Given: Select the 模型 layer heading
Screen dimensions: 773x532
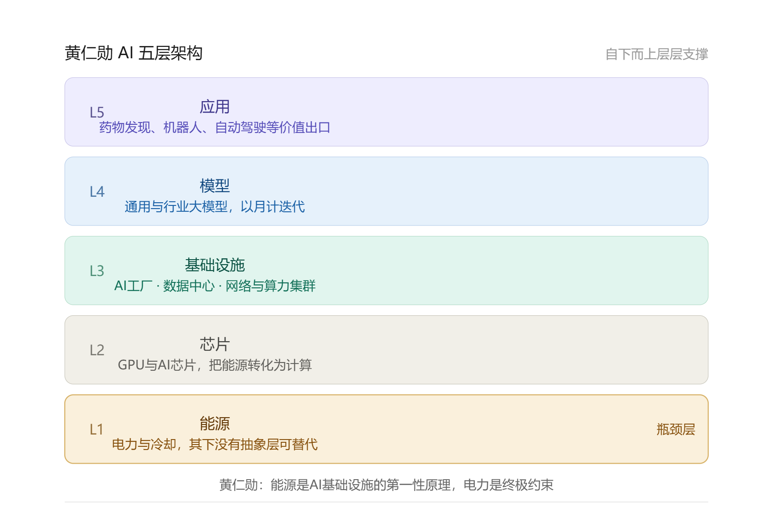Looking at the screenshot, I should tap(215, 186).
